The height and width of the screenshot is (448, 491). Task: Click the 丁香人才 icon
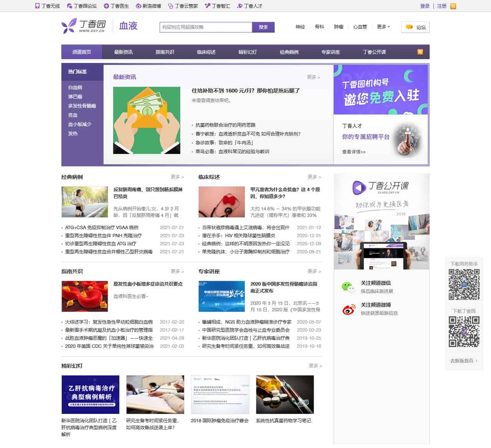239,6
